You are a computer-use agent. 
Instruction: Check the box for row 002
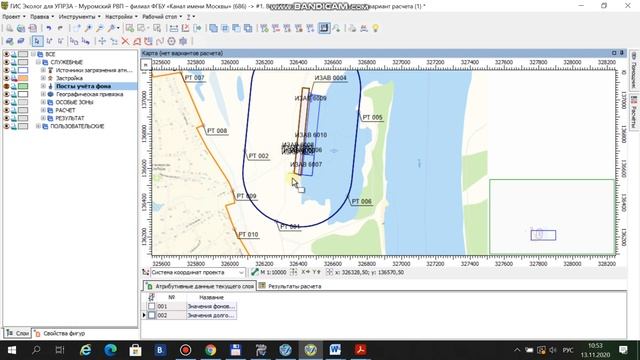pos(151,316)
